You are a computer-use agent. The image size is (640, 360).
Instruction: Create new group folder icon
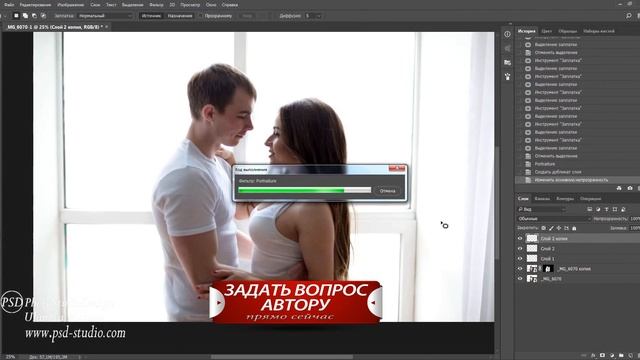(x=621, y=356)
